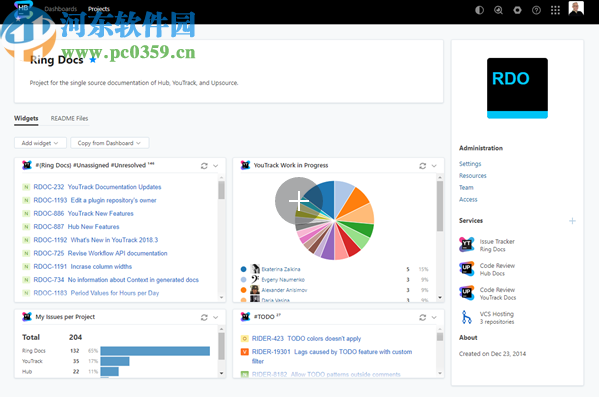Expand the YouTrack Work in Progress options chevron
608x397 pixels.
(x=434, y=166)
